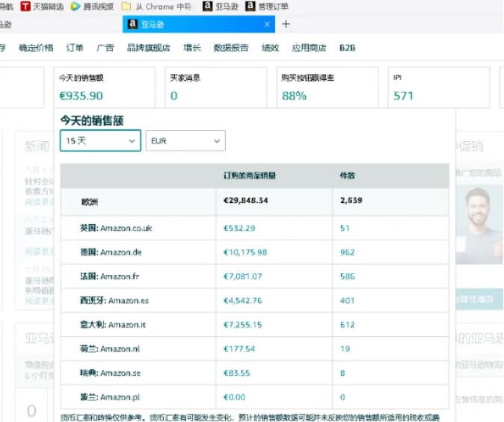
Task: Open the IPI score card
Action: (439, 87)
